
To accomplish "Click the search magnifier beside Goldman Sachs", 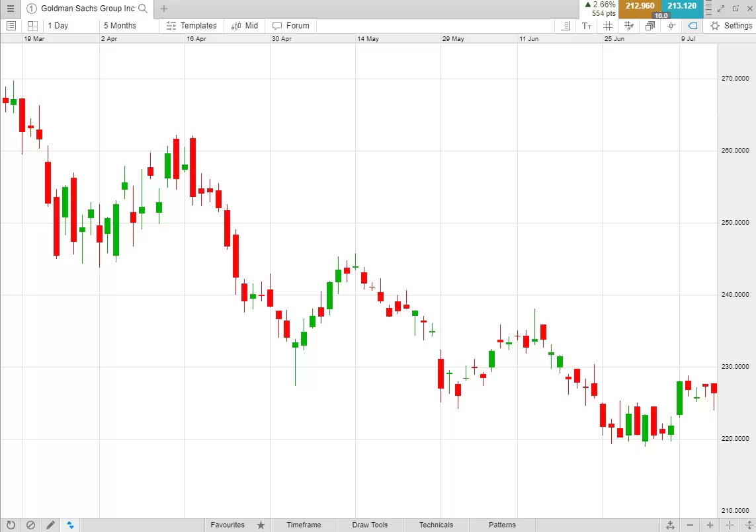I will [x=143, y=9].
